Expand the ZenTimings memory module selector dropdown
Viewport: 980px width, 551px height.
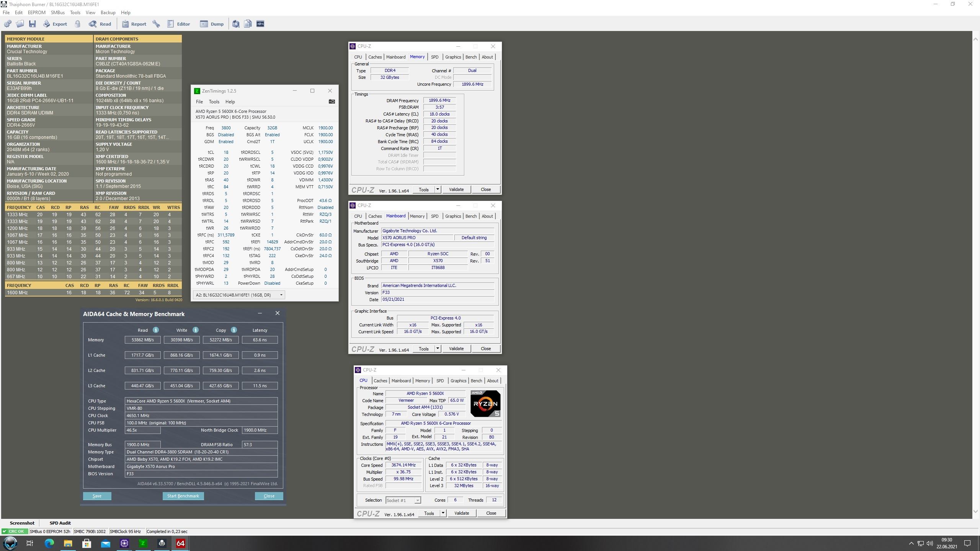(281, 295)
